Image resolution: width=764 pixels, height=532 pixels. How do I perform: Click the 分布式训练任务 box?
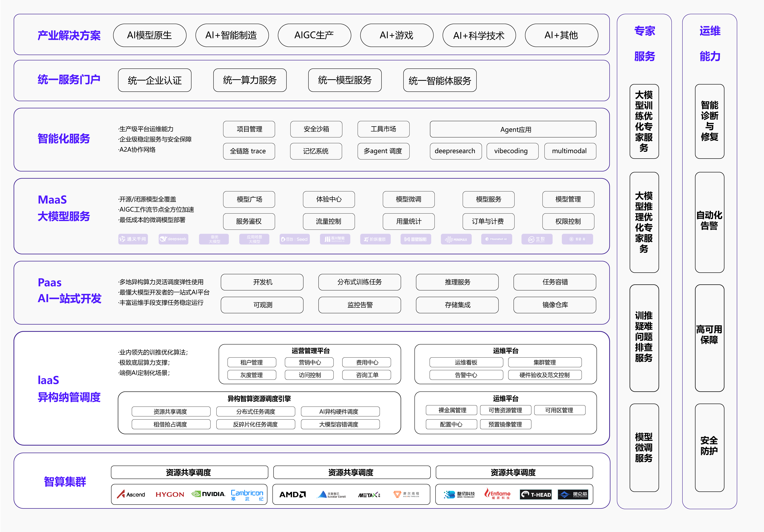360,282
